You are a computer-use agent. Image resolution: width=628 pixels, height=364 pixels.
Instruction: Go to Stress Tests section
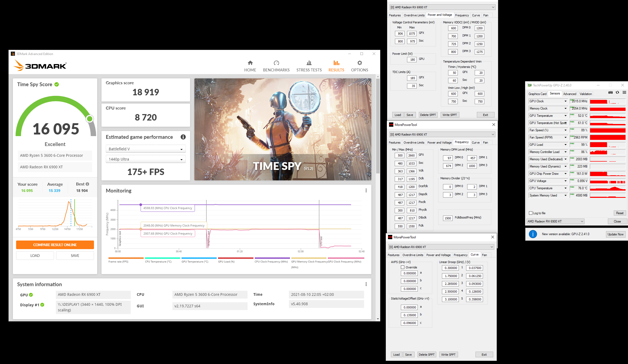point(309,66)
